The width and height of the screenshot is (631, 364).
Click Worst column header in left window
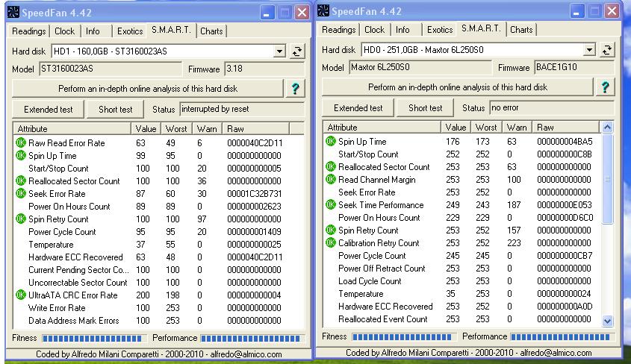pyautogui.click(x=176, y=129)
